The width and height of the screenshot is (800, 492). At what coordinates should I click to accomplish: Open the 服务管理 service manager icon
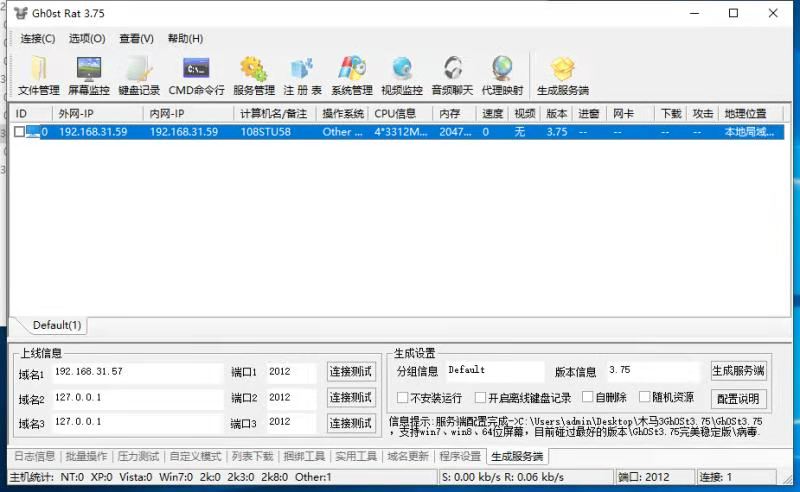pyautogui.click(x=254, y=76)
